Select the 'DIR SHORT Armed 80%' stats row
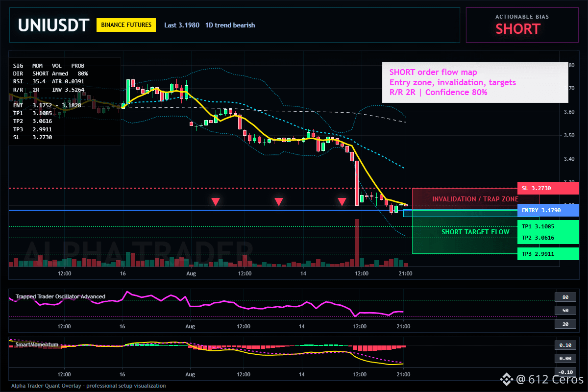 point(50,73)
